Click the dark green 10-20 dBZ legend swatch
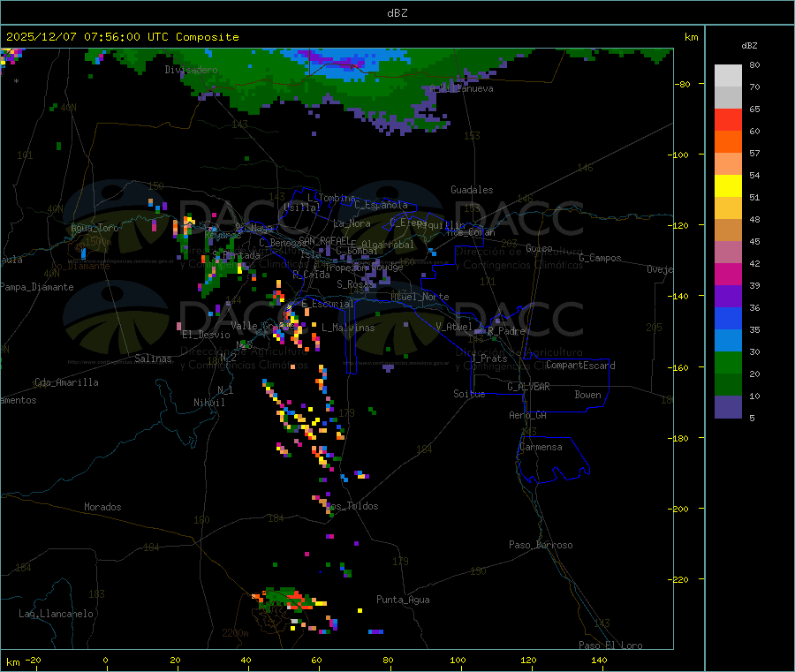795x672 pixels. (x=728, y=385)
